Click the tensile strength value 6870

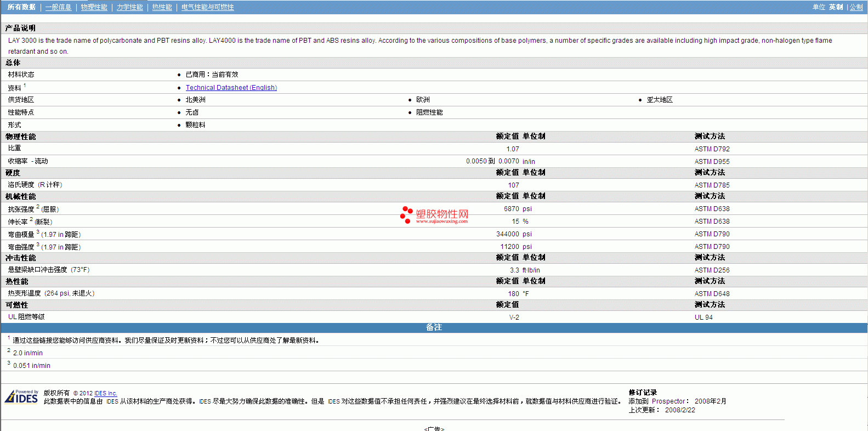coord(512,209)
